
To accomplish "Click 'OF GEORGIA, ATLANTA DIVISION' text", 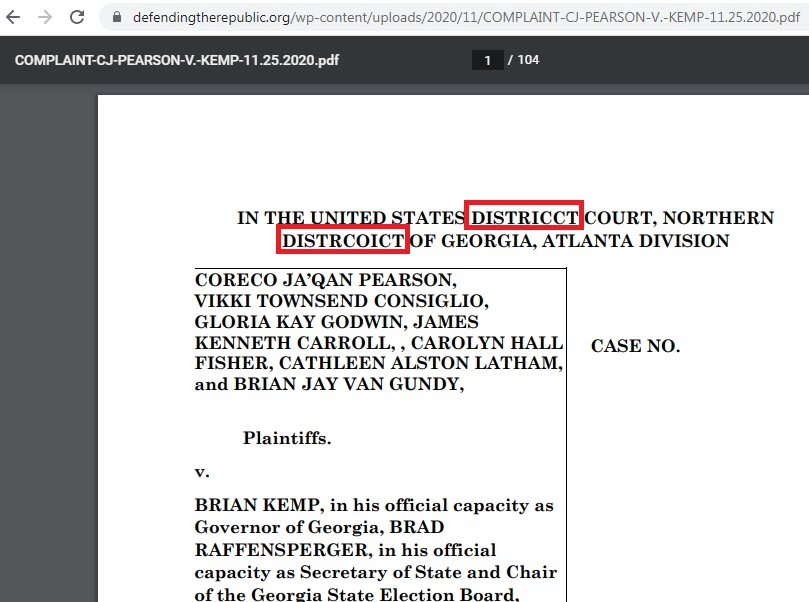I will pos(570,241).
